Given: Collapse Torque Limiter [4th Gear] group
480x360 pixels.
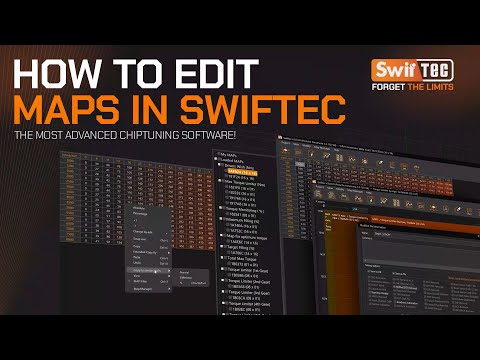Looking at the screenshot, I should [x=223, y=303].
